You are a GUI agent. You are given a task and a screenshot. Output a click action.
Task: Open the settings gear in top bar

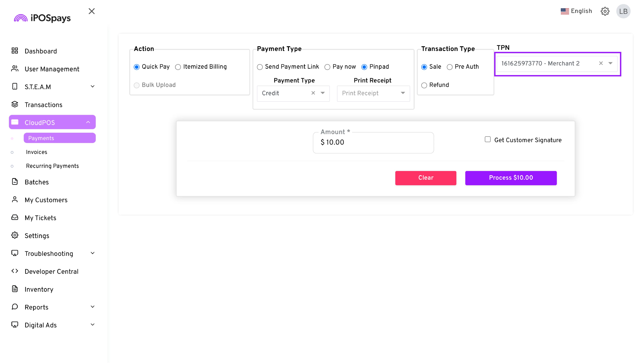[x=605, y=11]
